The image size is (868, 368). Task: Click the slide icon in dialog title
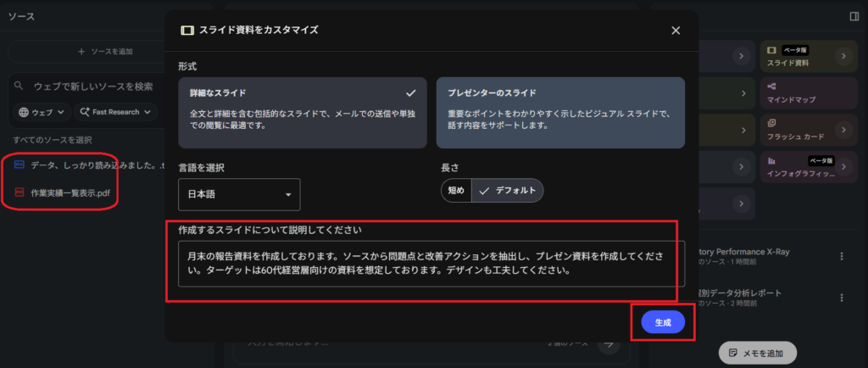click(187, 31)
